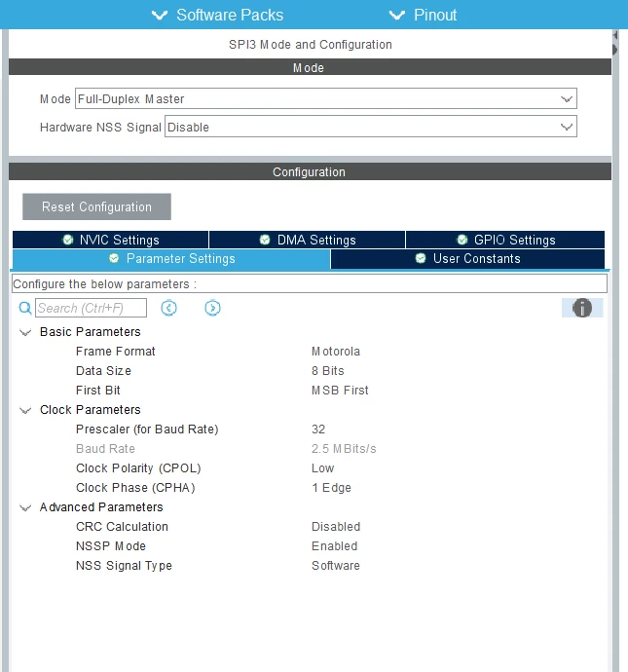Select the Clock Polarity value Low
Image resolution: width=628 pixels, height=672 pixels.
pyautogui.click(x=322, y=468)
